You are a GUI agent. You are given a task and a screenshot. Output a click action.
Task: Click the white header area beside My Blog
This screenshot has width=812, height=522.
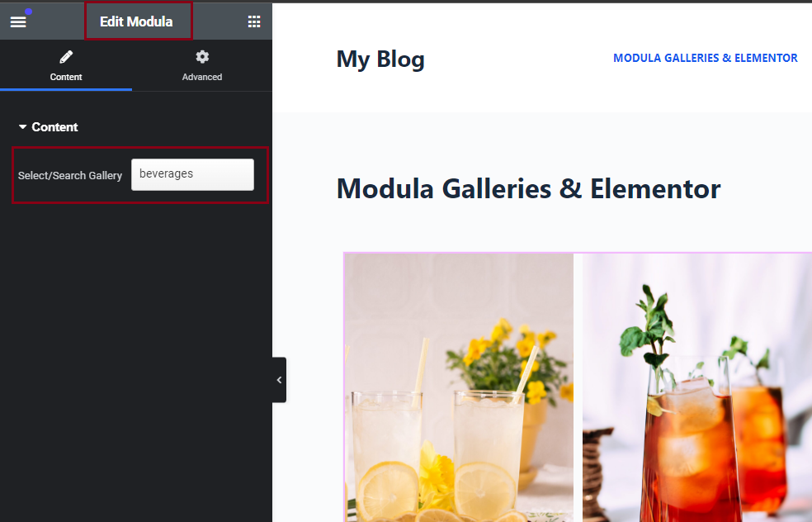tap(518, 59)
